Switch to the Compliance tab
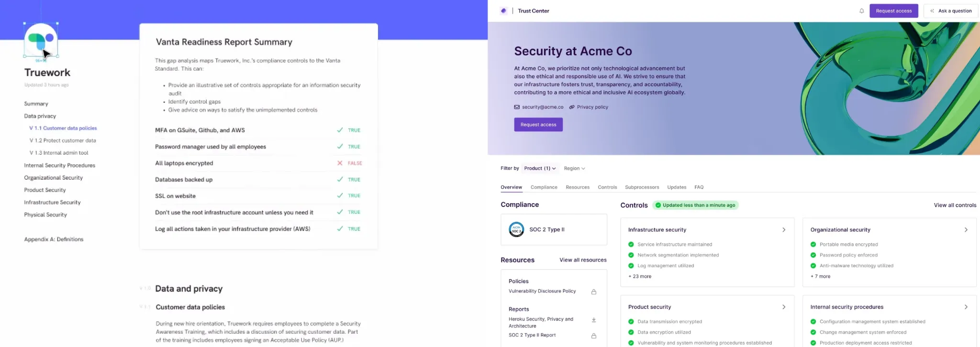The height and width of the screenshot is (347, 980). [544, 187]
